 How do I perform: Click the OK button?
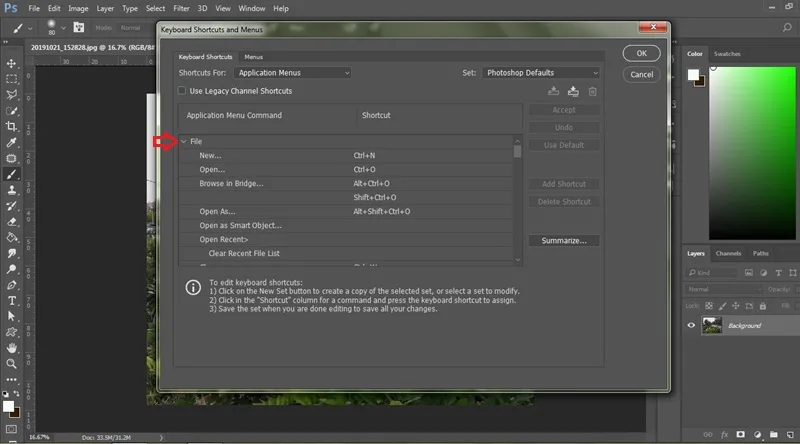click(x=641, y=53)
